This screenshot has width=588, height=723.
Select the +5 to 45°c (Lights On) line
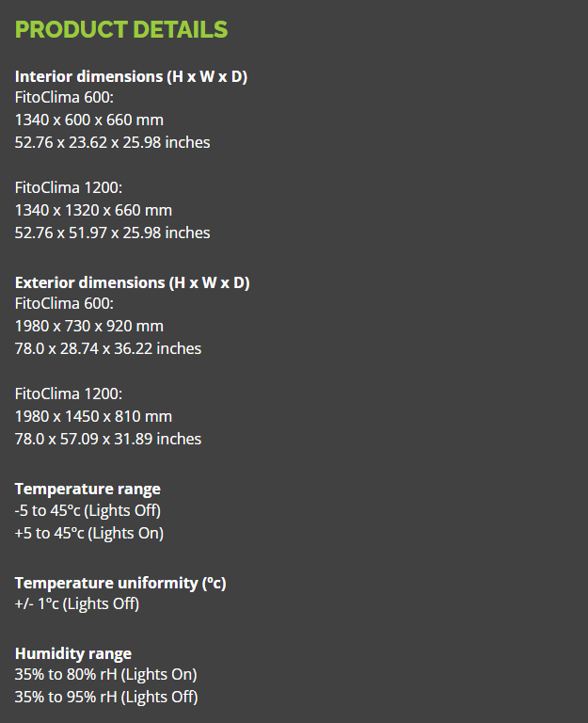(89, 534)
